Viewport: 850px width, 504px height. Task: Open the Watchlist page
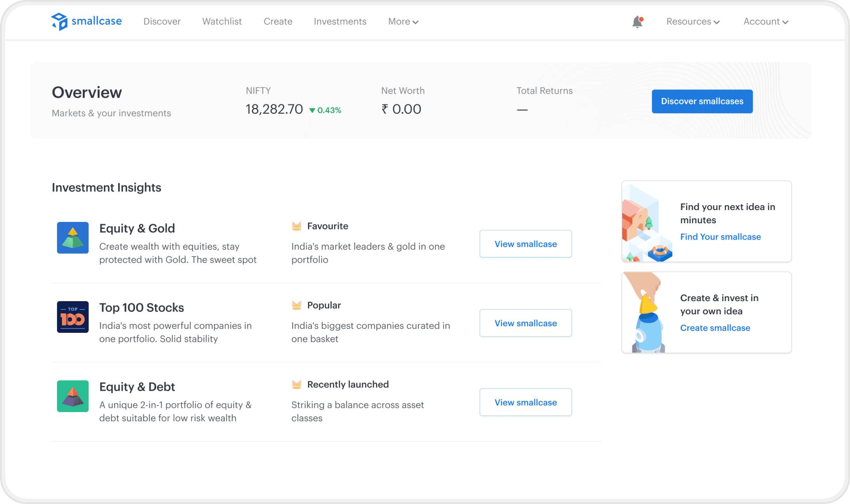click(x=222, y=22)
